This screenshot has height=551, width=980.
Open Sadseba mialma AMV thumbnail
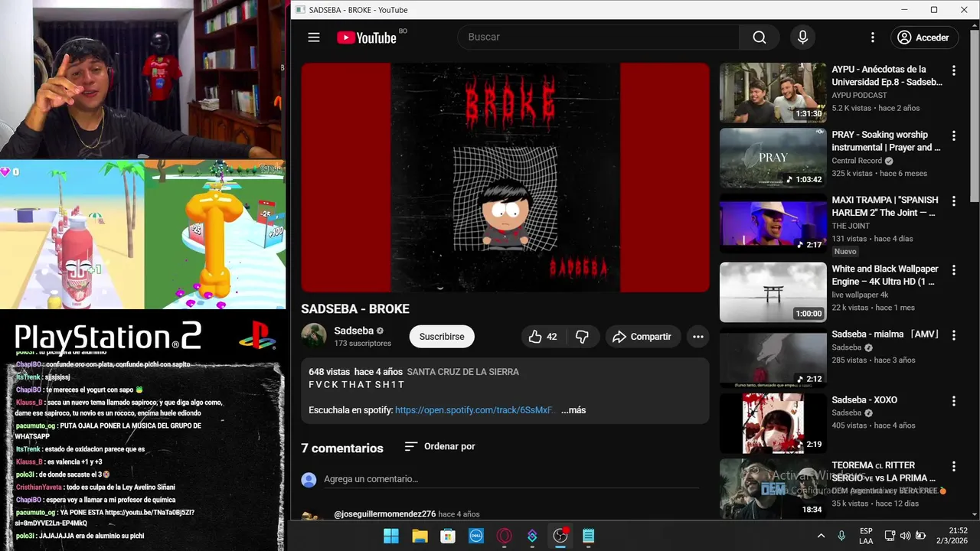(x=773, y=358)
